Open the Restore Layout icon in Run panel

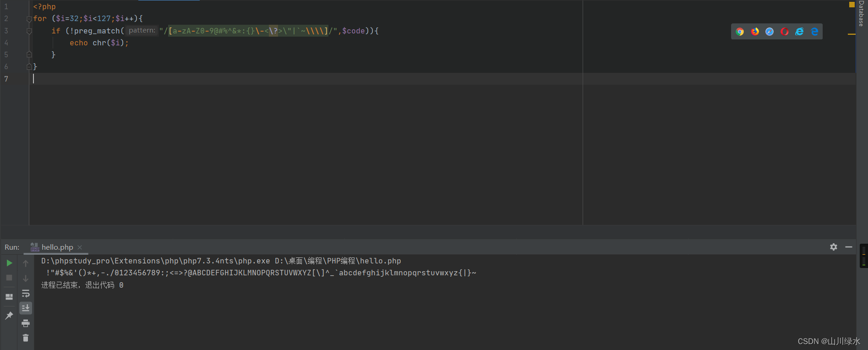9,296
